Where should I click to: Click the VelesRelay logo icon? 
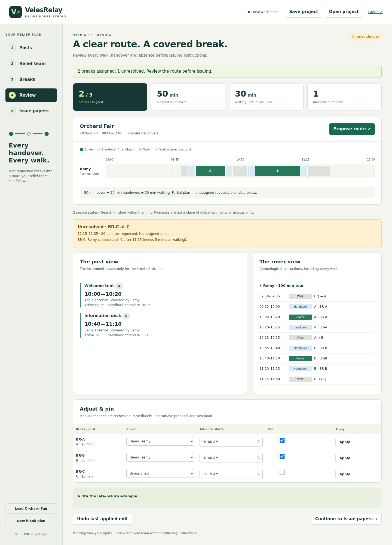pyautogui.click(x=16, y=12)
